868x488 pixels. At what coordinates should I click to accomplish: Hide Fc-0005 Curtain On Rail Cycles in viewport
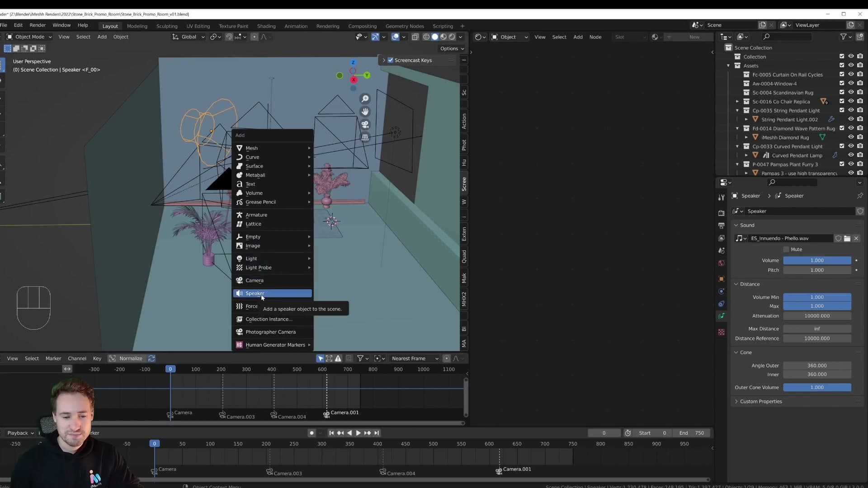click(851, 75)
